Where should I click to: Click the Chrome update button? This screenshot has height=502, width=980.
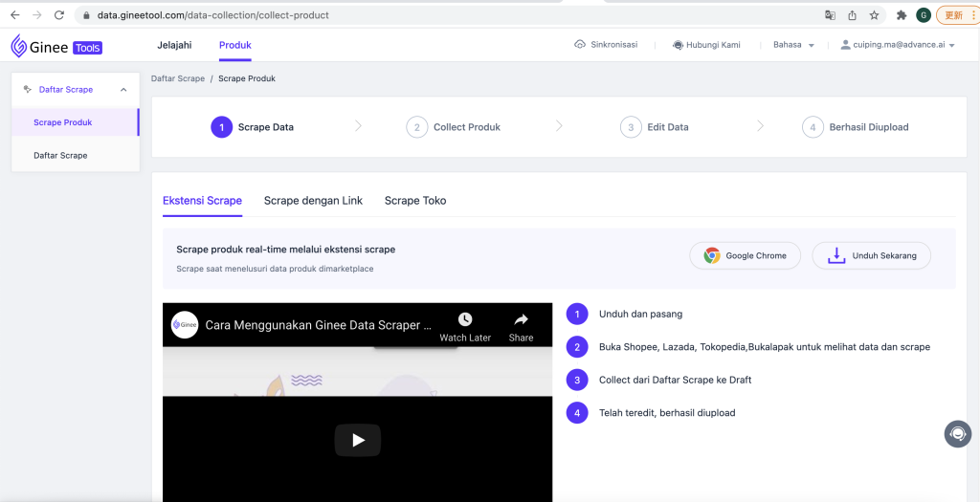[x=957, y=15]
